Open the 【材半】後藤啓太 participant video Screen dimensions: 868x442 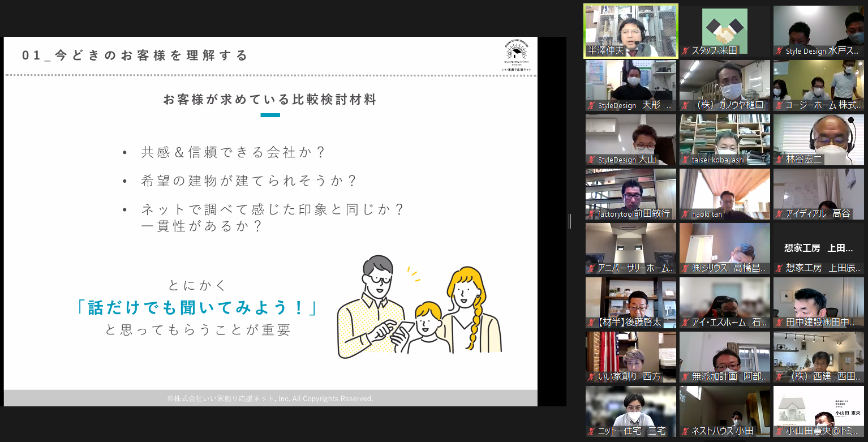point(630,302)
